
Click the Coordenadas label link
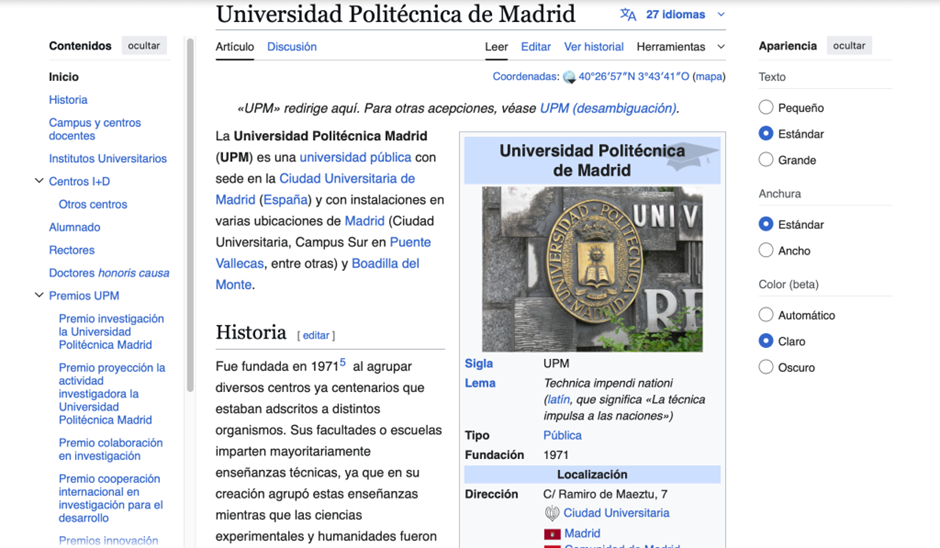(525, 77)
